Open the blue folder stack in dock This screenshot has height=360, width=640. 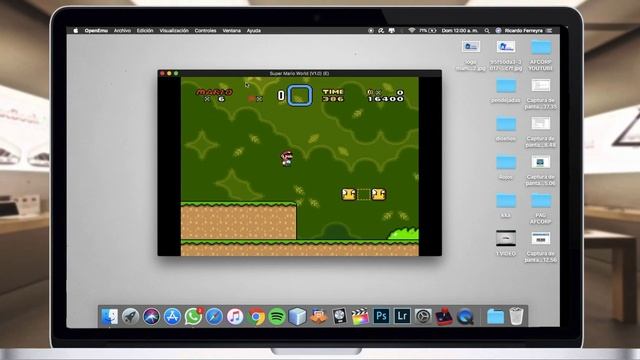coord(495,316)
